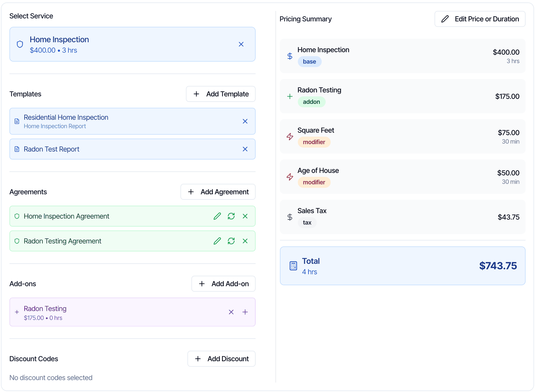Open Edit Price or Duration
535x392 pixels.
point(480,19)
